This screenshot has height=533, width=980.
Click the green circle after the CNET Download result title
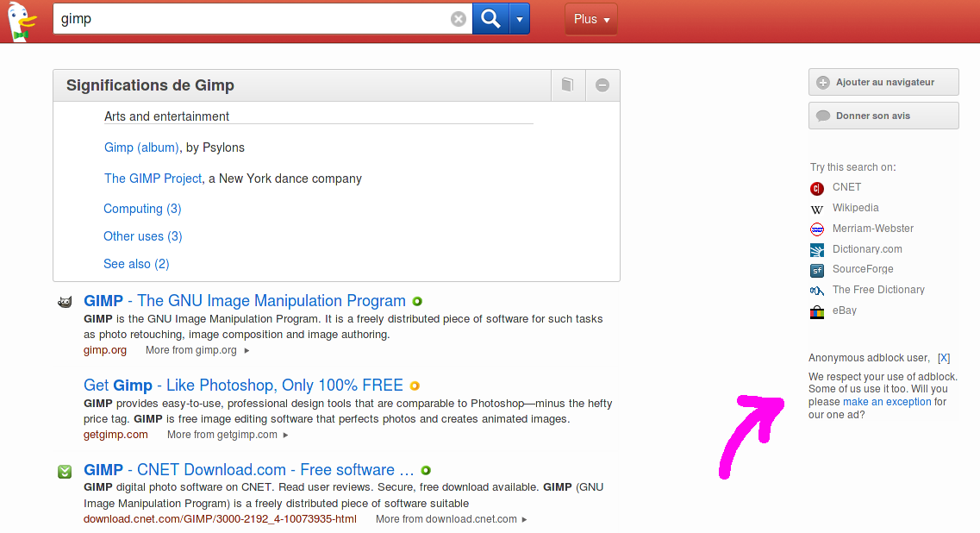pos(426,470)
